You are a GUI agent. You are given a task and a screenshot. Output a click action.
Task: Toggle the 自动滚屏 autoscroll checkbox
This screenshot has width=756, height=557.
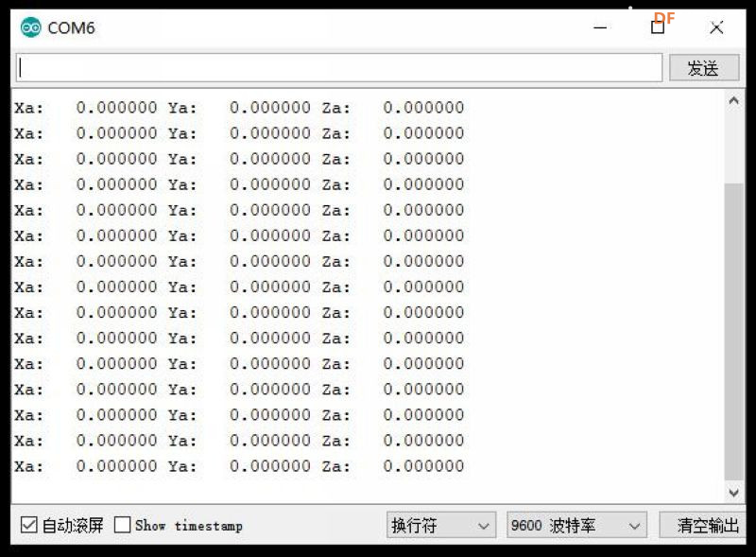[29, 525]
